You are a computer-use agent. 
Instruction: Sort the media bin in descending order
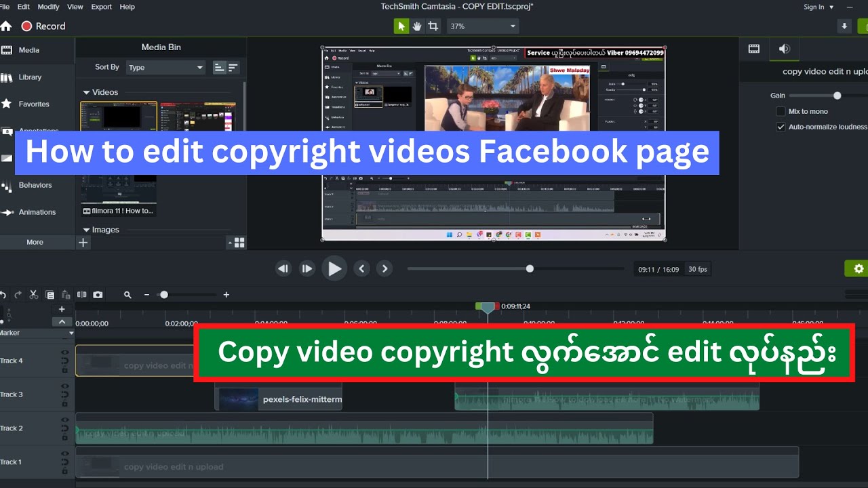pos(233,67)
